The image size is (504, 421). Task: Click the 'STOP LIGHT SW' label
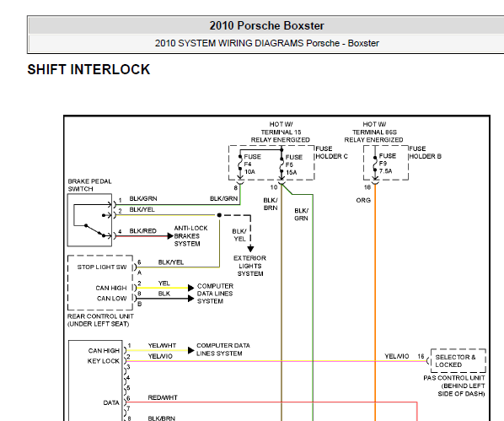(x=102, y=267)
